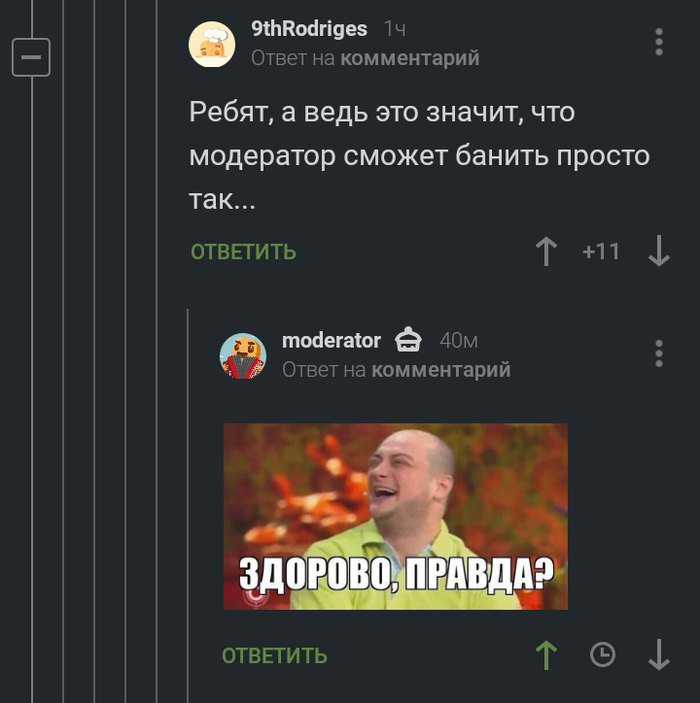This screenshot has width=700, height=703.
Task: Reply to 9thRodriges via ОТВЕТИТЬ
Action: coord(243,252)
